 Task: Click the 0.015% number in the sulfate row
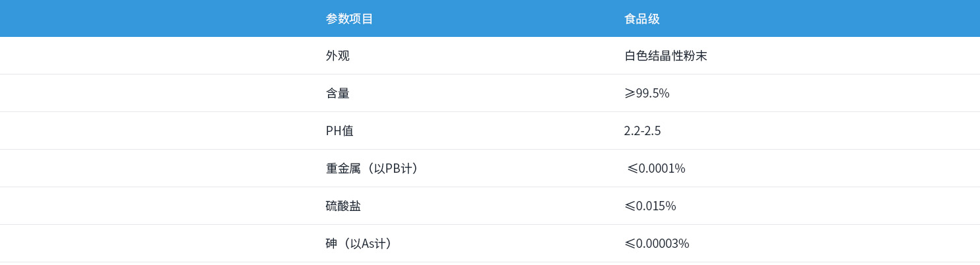656,206
